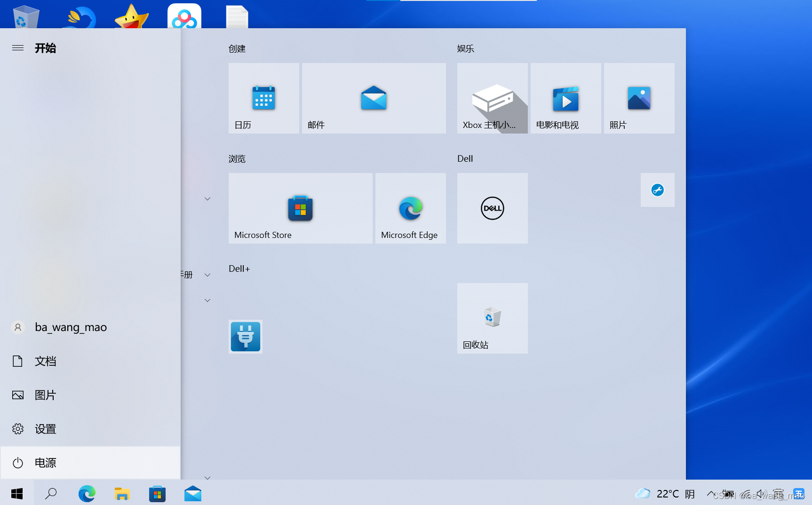Viewport: 812px width, 505px height.
Task: Click the taskbar search magnifier
Action: [51, 493]
